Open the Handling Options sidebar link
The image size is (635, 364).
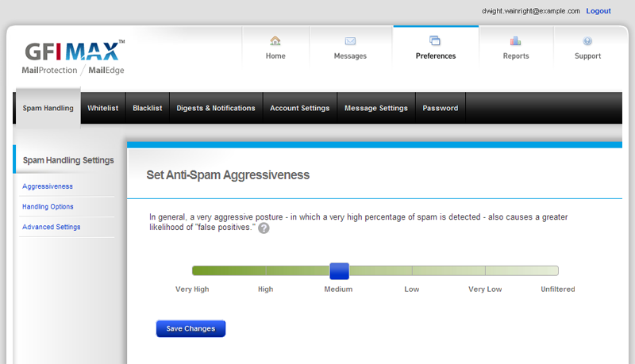click(48, 207)
